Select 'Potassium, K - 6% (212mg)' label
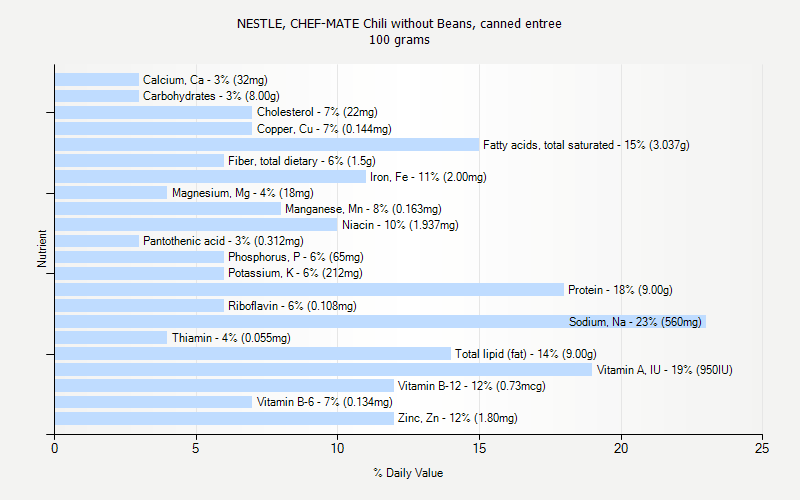The width and height of the screenshot is (800, 500). click(x=295, y=273)
